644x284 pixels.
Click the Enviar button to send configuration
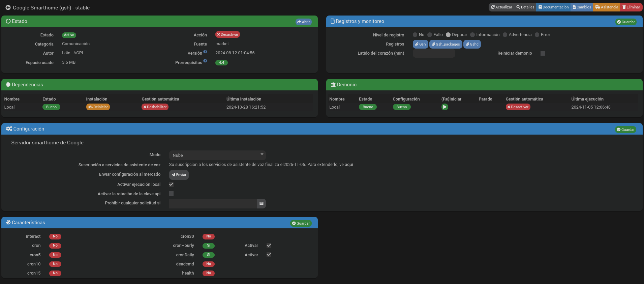click(x=179, y=175)
